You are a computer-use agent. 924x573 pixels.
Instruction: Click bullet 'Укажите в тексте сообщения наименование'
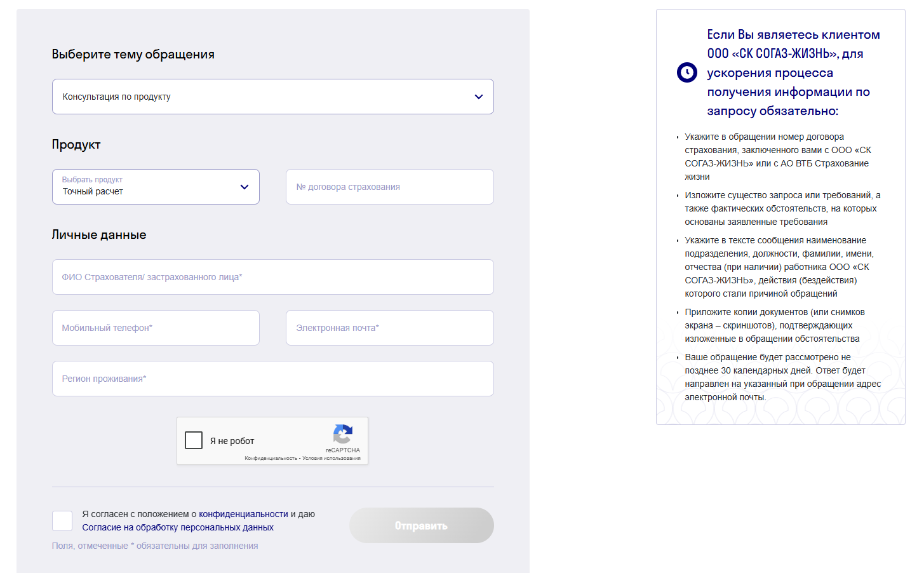[779, 267]
